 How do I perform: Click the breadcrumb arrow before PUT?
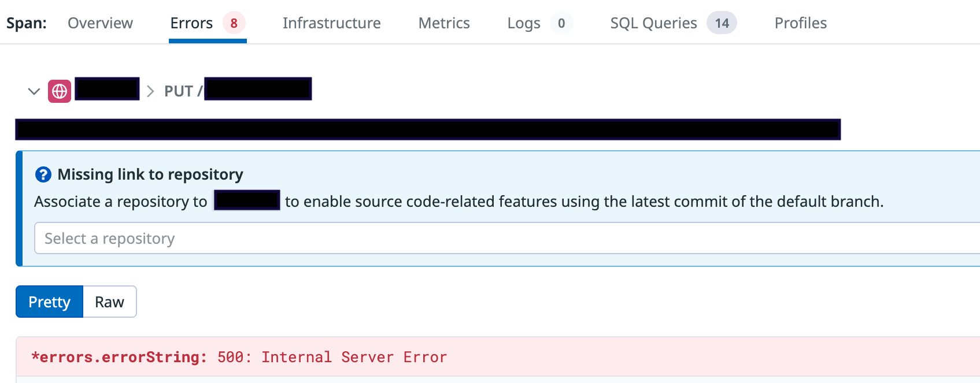point(151,91)
